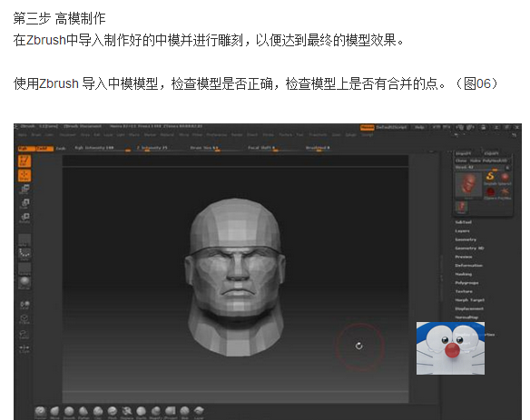This screenshot has width=530, height=420.
Task: Expand the Displacement sub-palette
Action: tap(469, 308)
